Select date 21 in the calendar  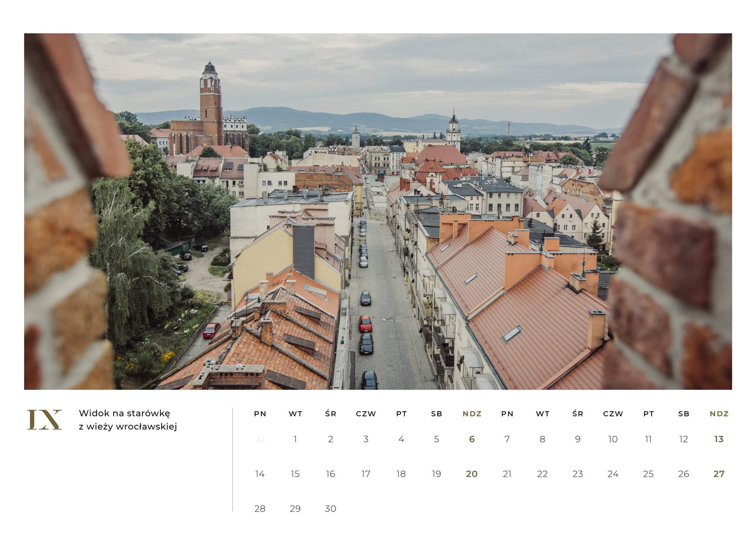pyautogui.click(x=507, y=474)
